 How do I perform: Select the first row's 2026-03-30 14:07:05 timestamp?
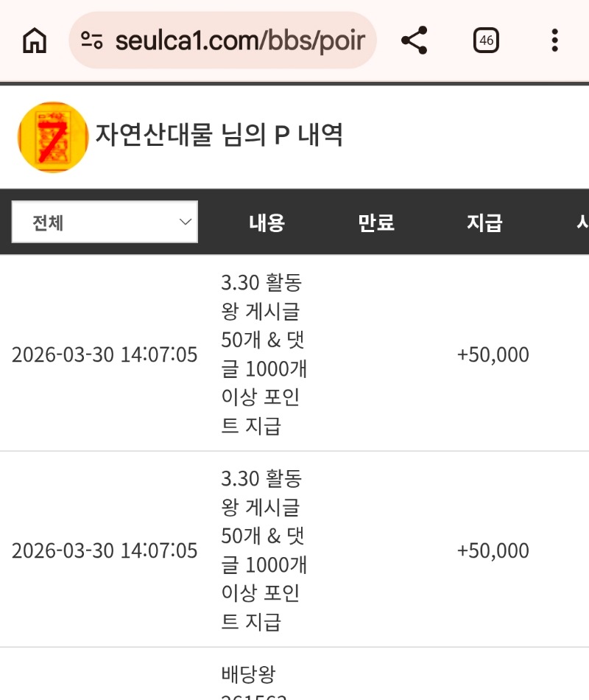(x=105, y=354)
